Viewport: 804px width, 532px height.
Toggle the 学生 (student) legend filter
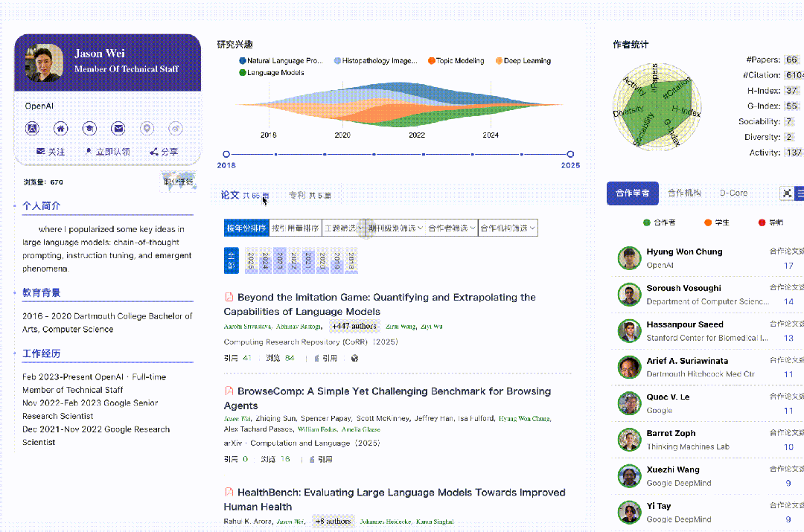coord(716,222)
